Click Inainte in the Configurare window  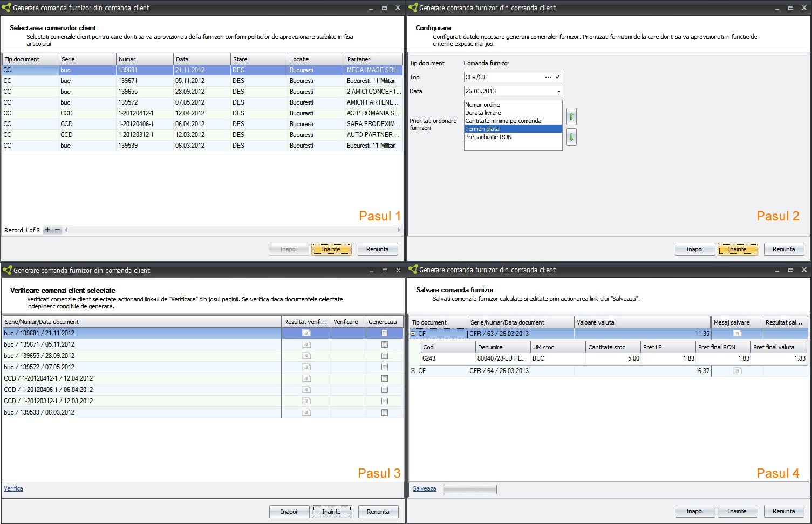coord(738,249)
